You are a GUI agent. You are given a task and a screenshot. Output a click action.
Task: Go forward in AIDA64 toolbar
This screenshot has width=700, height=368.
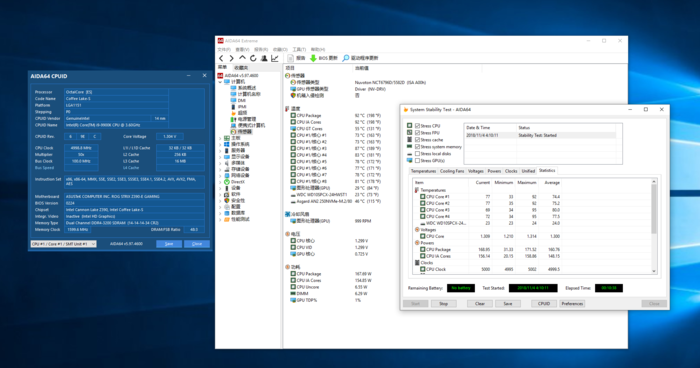(x=231, y=58)
